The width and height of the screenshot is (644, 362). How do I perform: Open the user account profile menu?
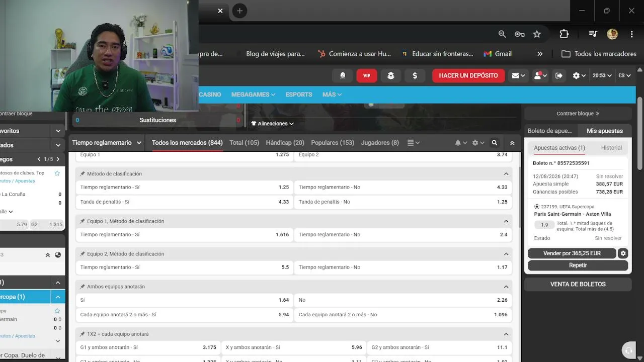[x=540, y=75]
